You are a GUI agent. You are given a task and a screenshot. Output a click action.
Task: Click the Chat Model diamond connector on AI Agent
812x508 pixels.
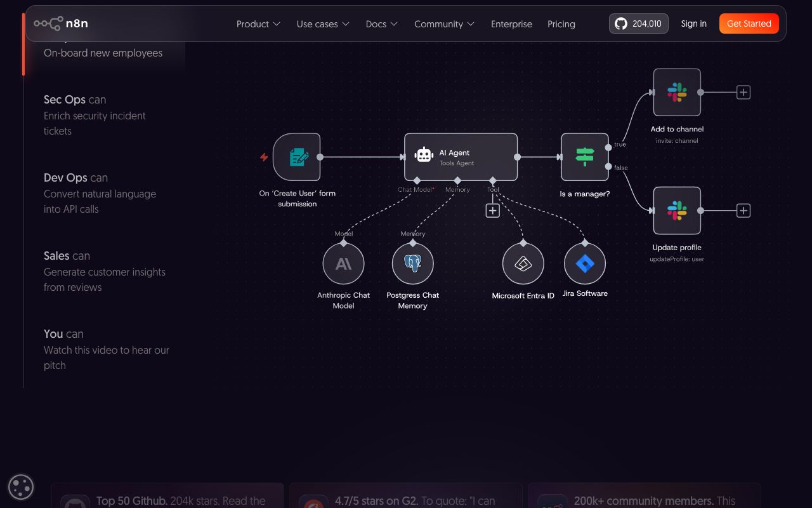[417, 180]
